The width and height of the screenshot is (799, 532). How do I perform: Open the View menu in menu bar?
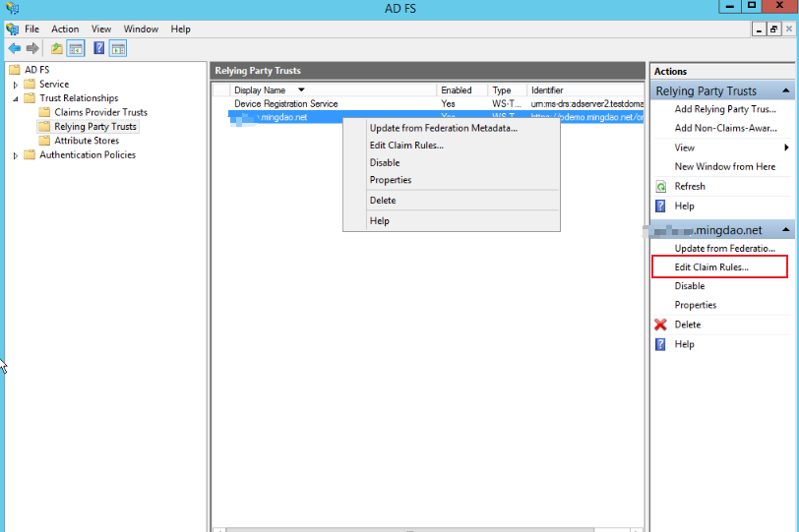pyautogui.click(x=101, y=30)
